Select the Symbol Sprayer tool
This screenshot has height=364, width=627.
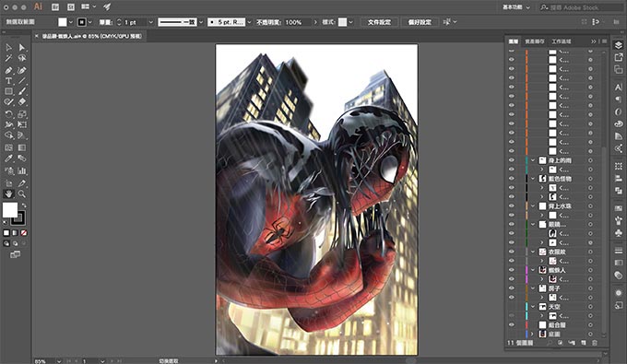pos(8,171)
